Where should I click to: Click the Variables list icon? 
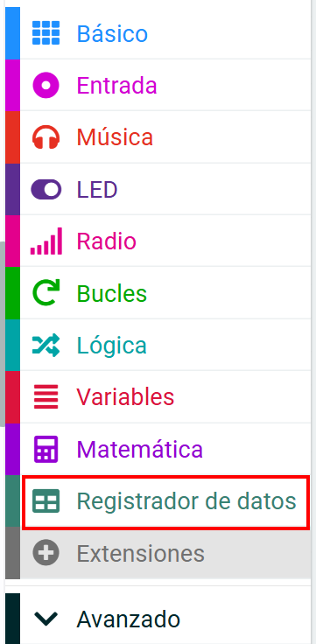46,396
